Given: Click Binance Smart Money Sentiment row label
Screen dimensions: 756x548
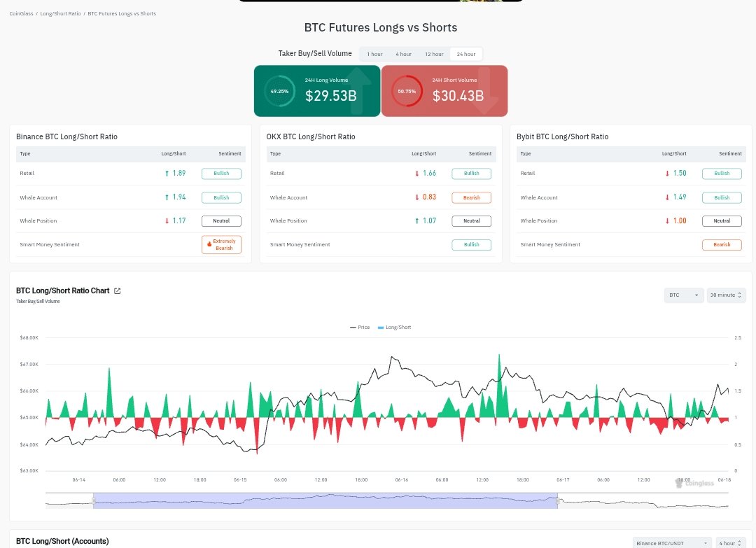Looking at the screenshot, I should (50, 245).
